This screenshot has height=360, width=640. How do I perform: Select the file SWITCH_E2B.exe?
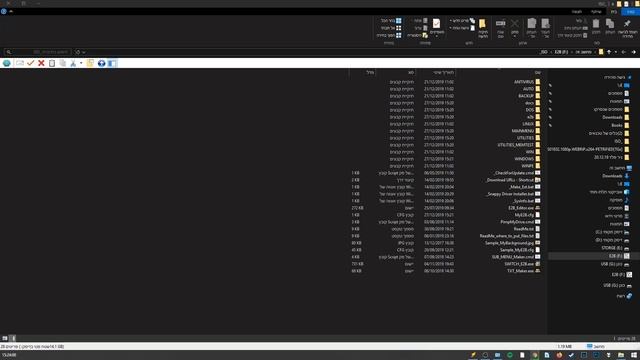(x=522, y=264)
